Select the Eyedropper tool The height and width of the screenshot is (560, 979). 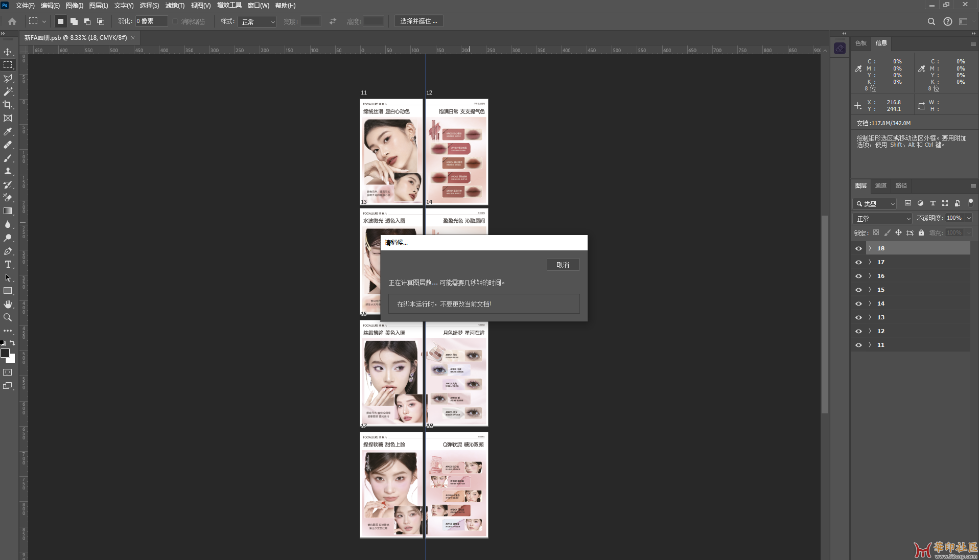(8, 131)
